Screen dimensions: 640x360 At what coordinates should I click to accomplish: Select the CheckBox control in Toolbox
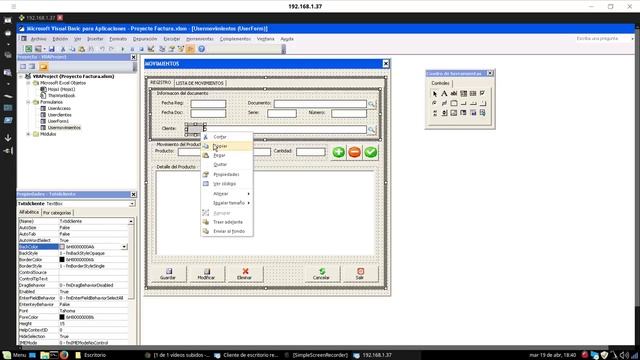click(x=482, y=93)
